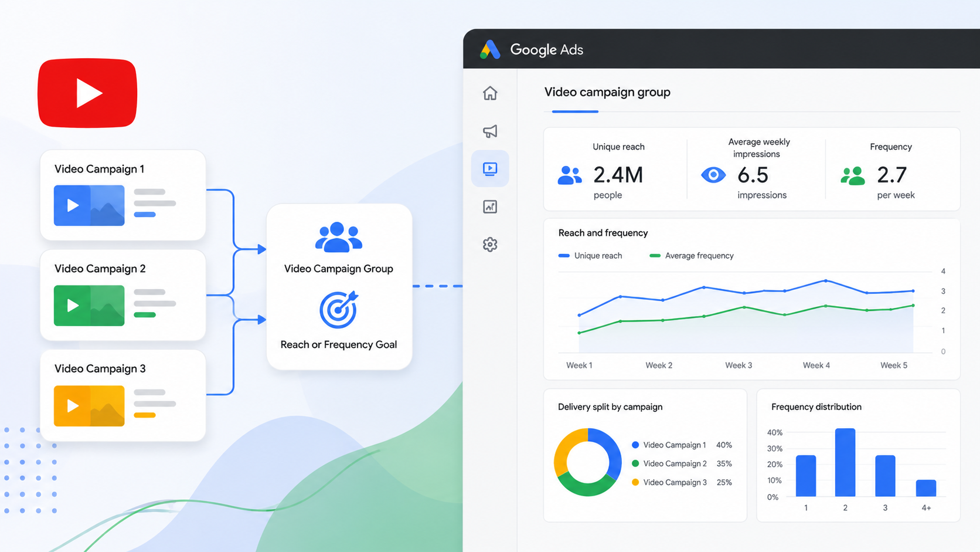980x552 pixels.
Task: Open the settings gear sidebar icon
Action: coord(490,244)
